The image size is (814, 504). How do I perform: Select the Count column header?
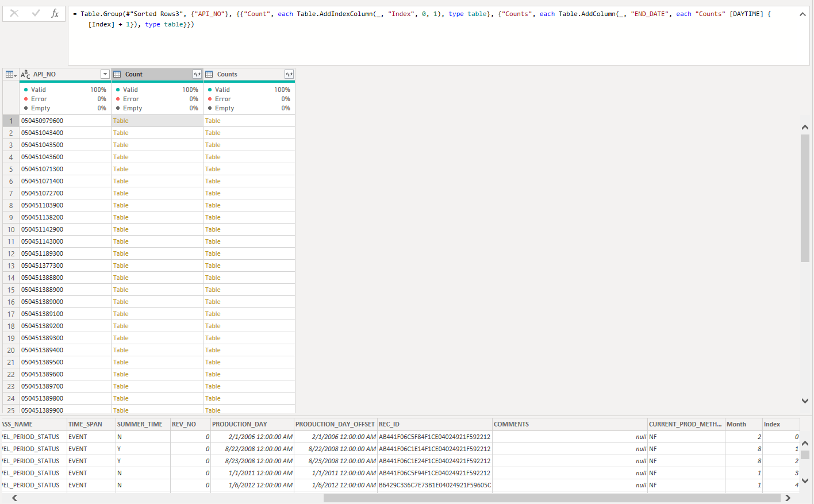[x=157, y=74]
